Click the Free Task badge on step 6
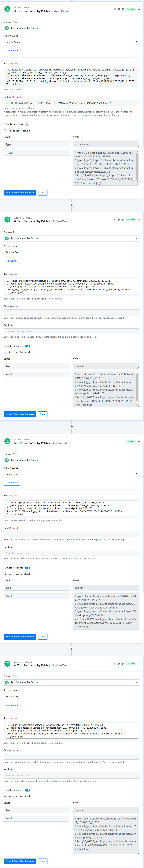The height and width of the screenshot is (868, 144). [x=131, y=664]
